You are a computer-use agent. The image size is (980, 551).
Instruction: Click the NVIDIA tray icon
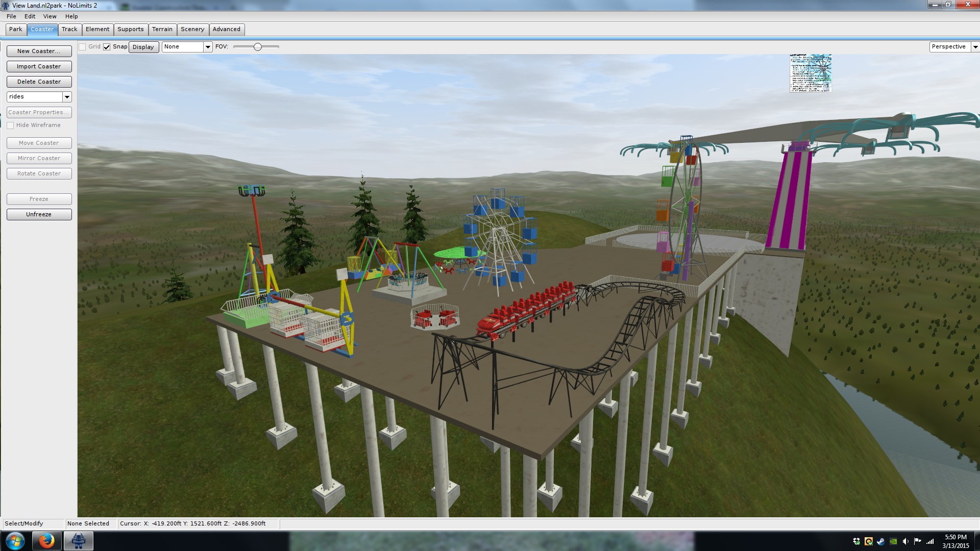pos(893,542)
